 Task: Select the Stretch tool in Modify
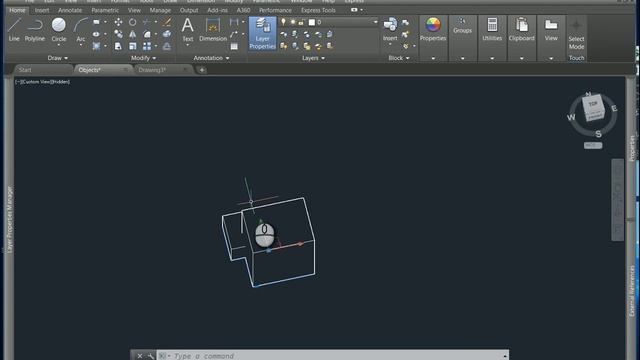[x=118, y=46]
